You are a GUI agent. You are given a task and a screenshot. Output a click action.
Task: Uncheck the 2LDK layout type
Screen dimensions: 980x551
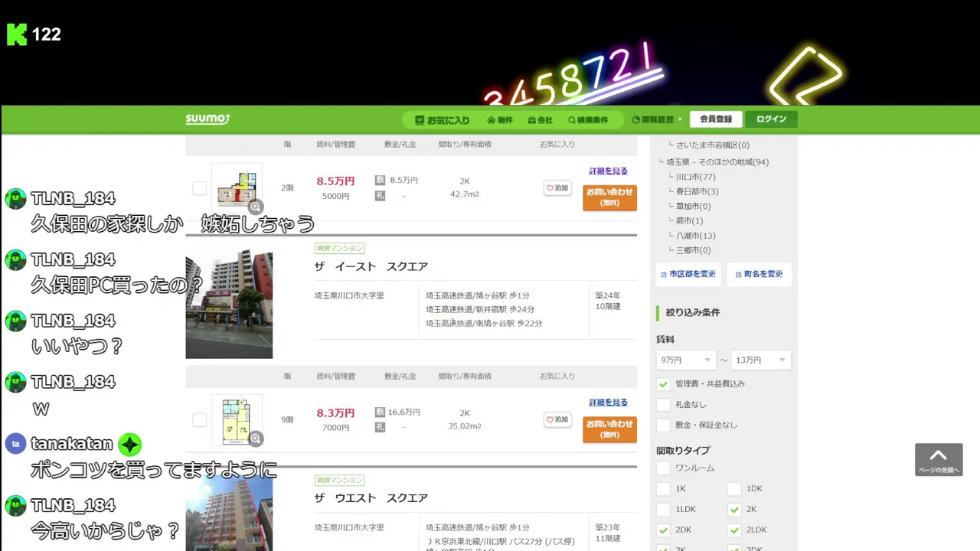click(x=734, y=530)
